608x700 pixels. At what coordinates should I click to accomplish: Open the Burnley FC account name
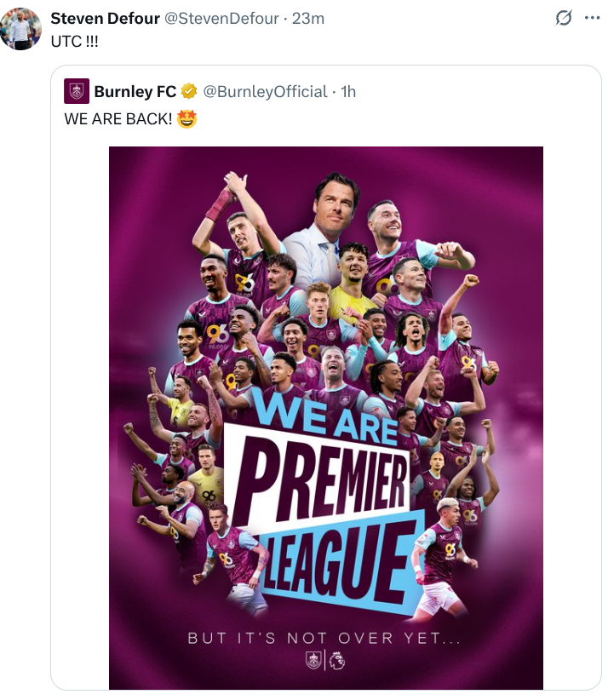(x=135, y=91)
